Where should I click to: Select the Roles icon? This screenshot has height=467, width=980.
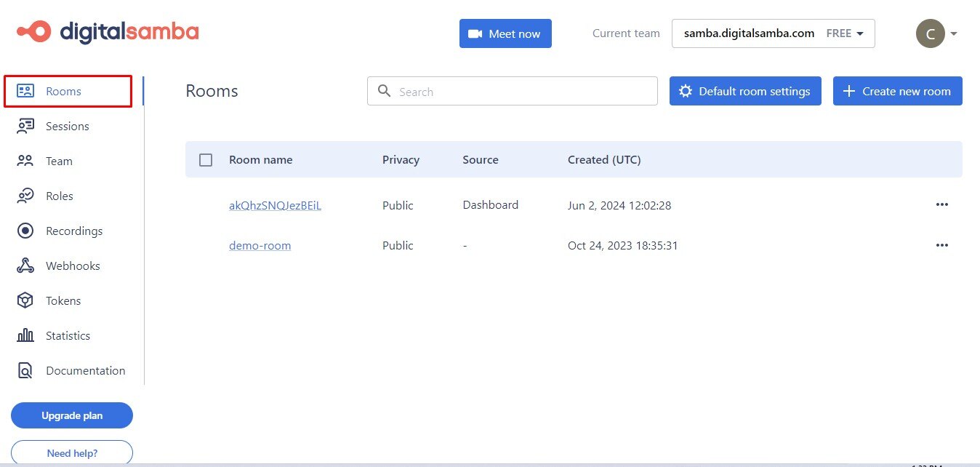coord(25,196)
